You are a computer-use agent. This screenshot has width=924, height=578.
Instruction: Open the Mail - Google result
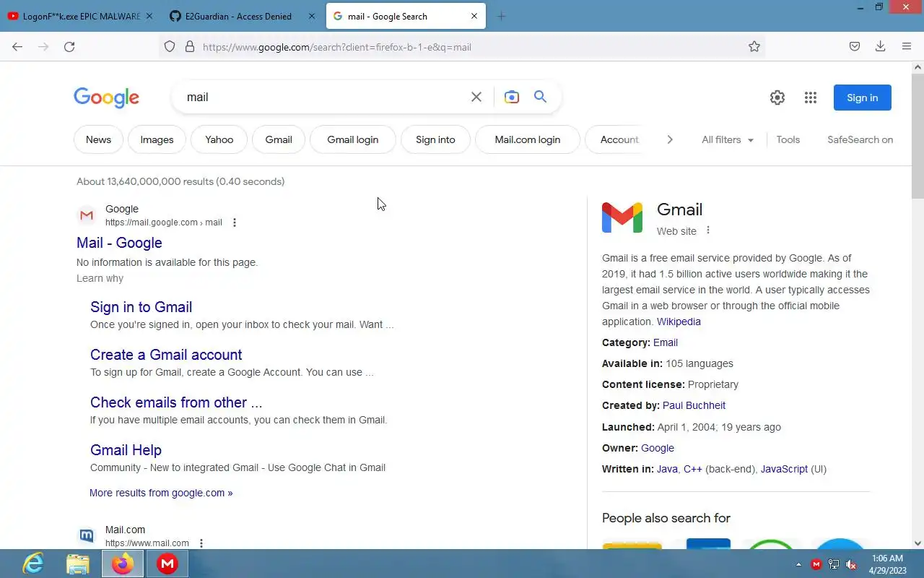tap(119, 243)
